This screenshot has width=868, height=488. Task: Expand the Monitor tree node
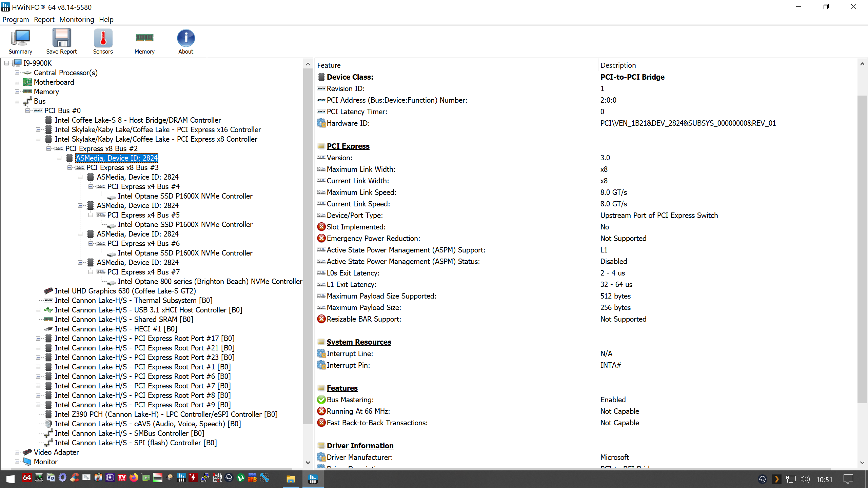coord(17,462)
